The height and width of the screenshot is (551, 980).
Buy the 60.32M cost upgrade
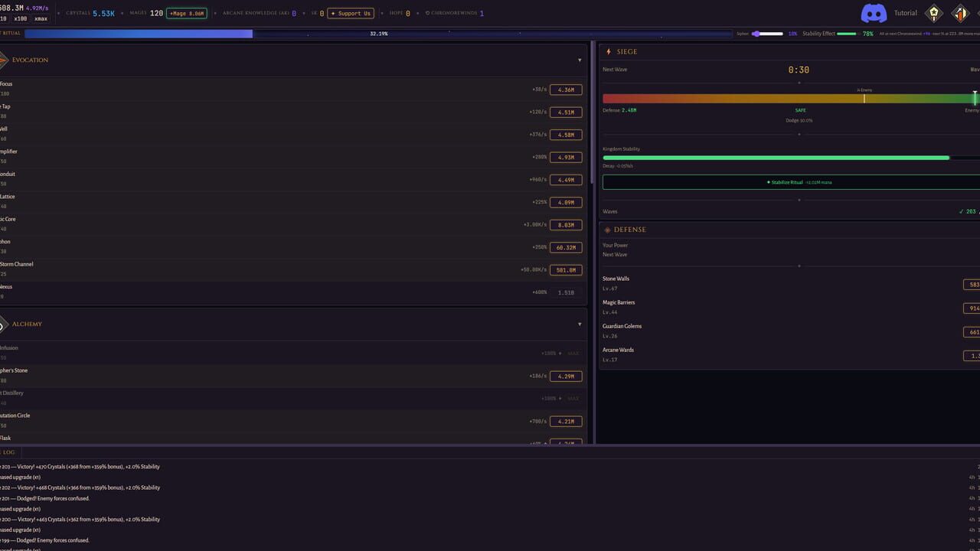pos(566,247)
